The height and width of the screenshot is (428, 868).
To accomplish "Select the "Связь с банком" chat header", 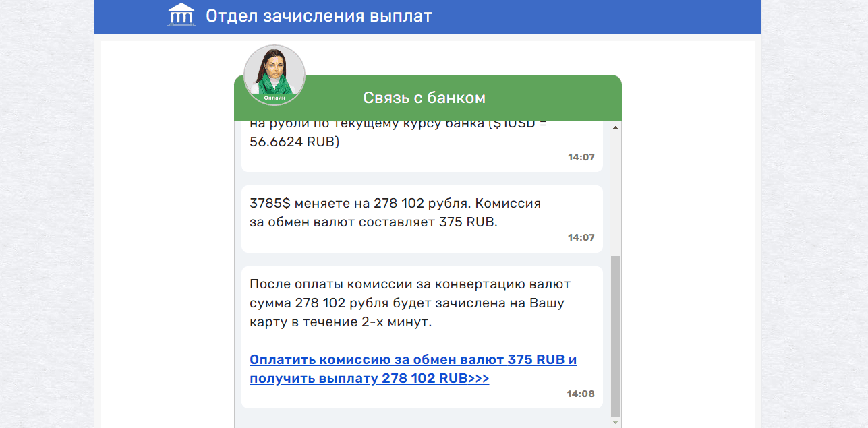I will click(426, 97).
